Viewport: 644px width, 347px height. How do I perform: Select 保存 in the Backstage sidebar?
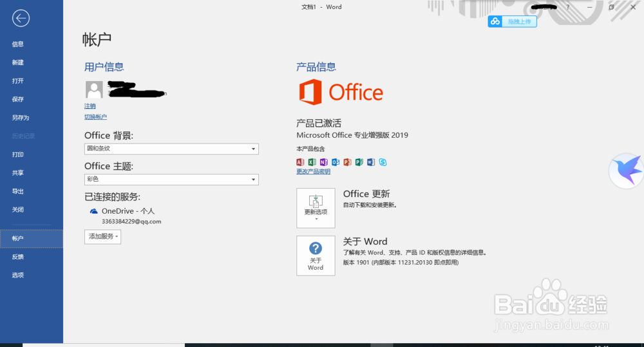[x=32, y=99]
